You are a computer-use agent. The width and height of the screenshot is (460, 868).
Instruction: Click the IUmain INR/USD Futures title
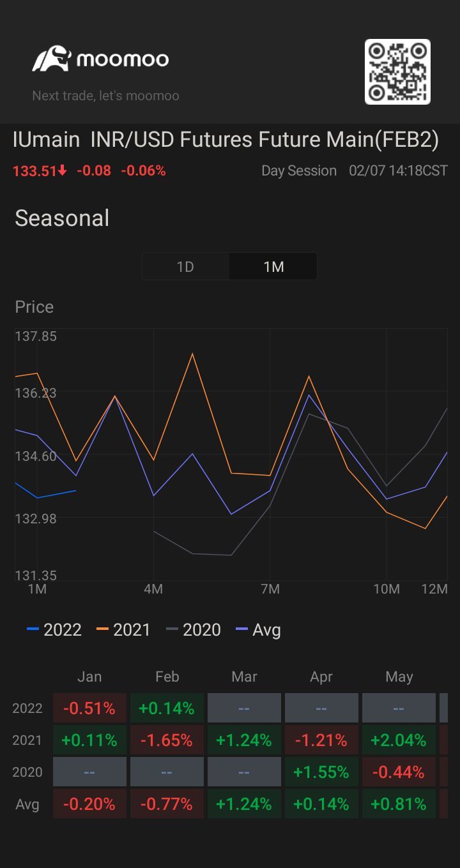[x=226, y=140]
